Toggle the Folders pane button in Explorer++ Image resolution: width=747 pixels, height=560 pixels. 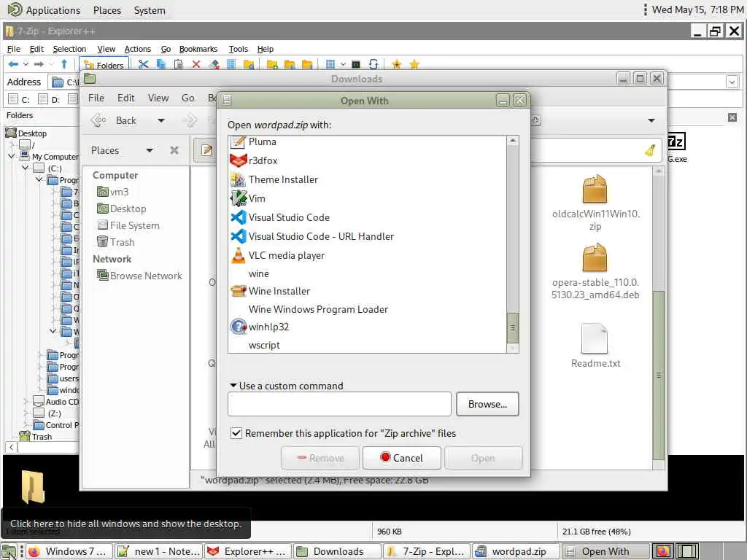(x=104, y=65)
